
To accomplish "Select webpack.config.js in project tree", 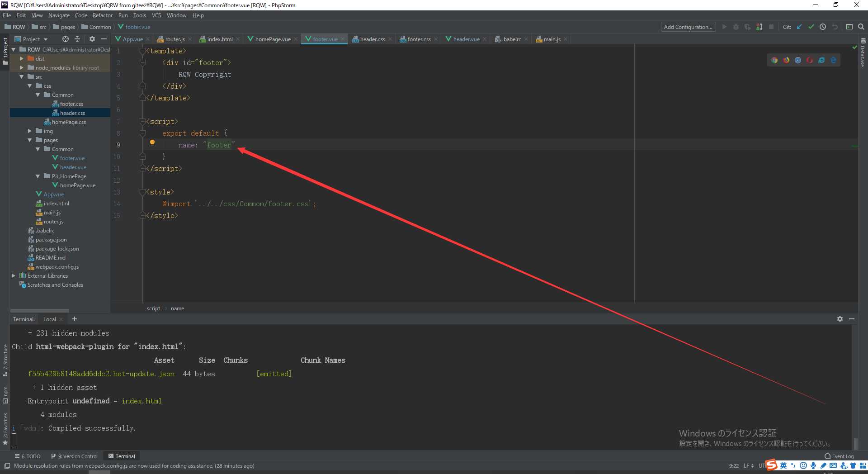I will click(57, 267).
